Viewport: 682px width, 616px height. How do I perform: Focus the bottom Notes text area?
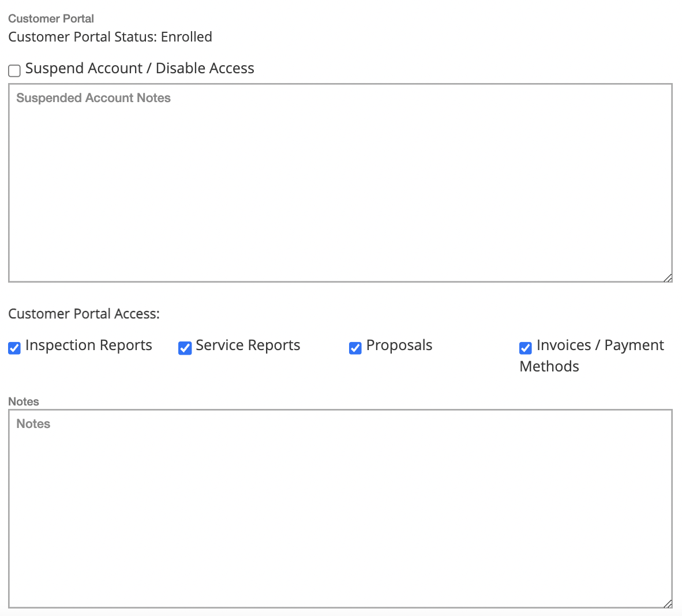[x=340, y=509]
